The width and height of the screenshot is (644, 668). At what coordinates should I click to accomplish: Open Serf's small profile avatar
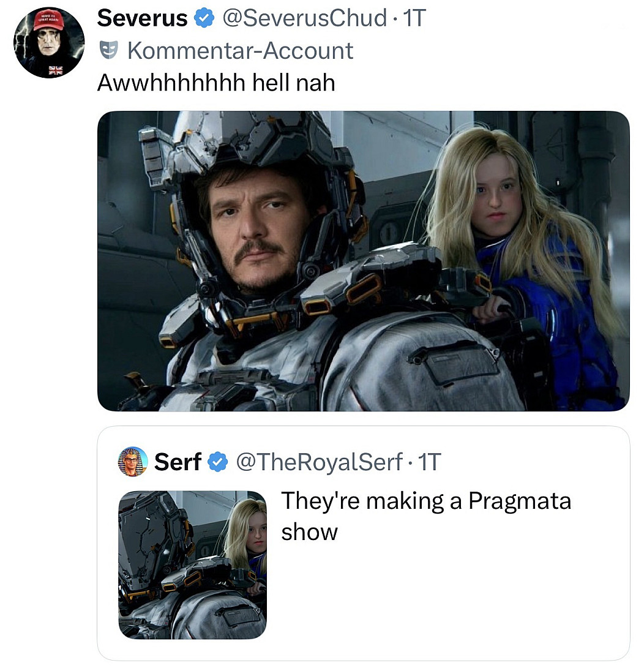point(133,462)
